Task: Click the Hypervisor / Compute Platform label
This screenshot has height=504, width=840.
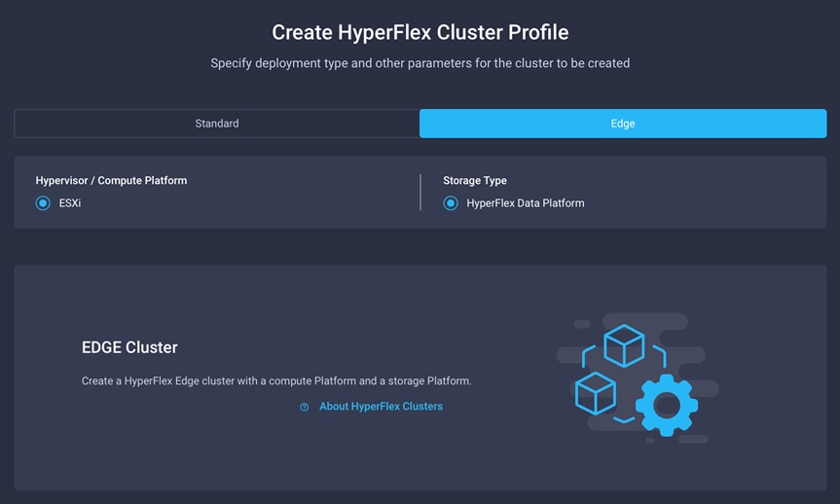Action: 111,181
